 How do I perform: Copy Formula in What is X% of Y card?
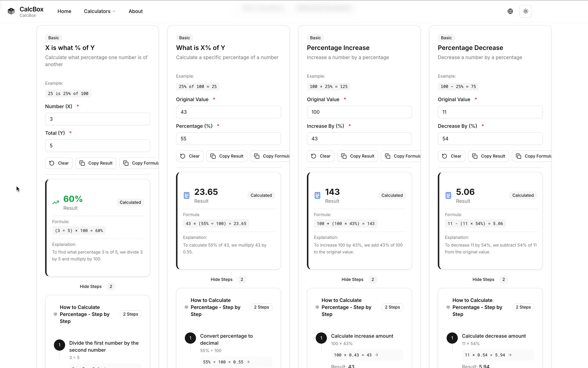tap(270, 156)
